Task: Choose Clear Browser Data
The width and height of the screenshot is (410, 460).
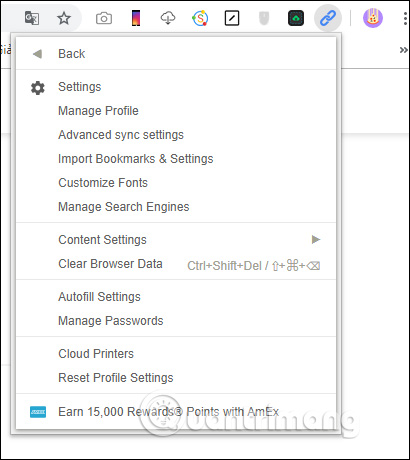Action: pos(176,264)
